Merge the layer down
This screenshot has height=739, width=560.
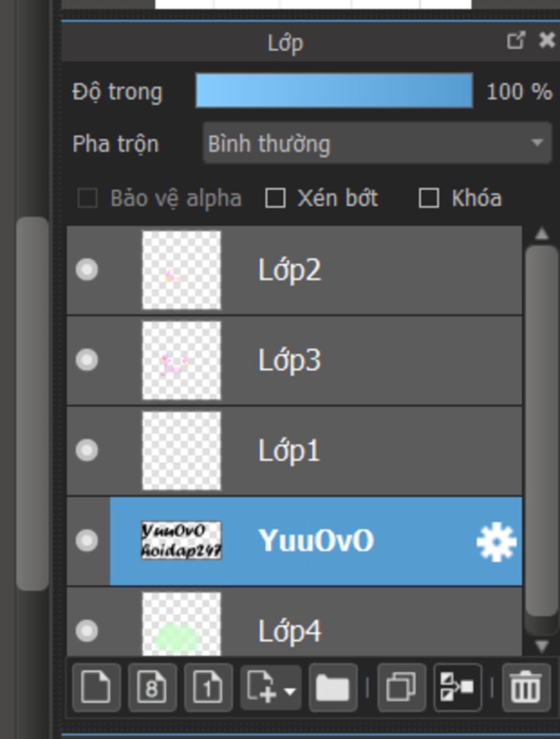coord(457,687)
